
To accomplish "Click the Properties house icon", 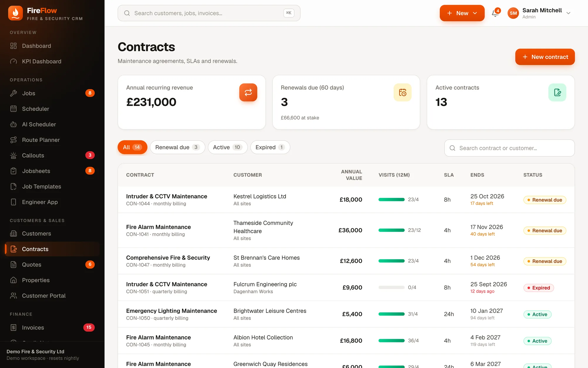I will pos(14,280).
